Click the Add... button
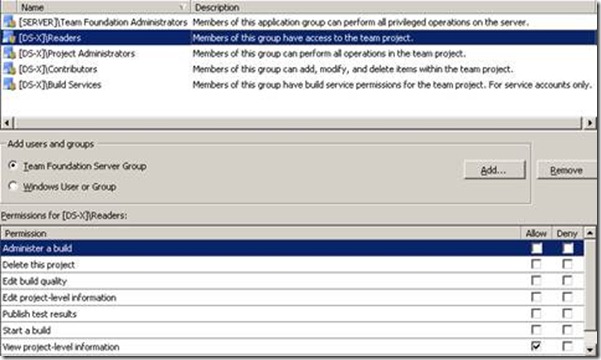601x360 pixels. (x=494, y=170)
